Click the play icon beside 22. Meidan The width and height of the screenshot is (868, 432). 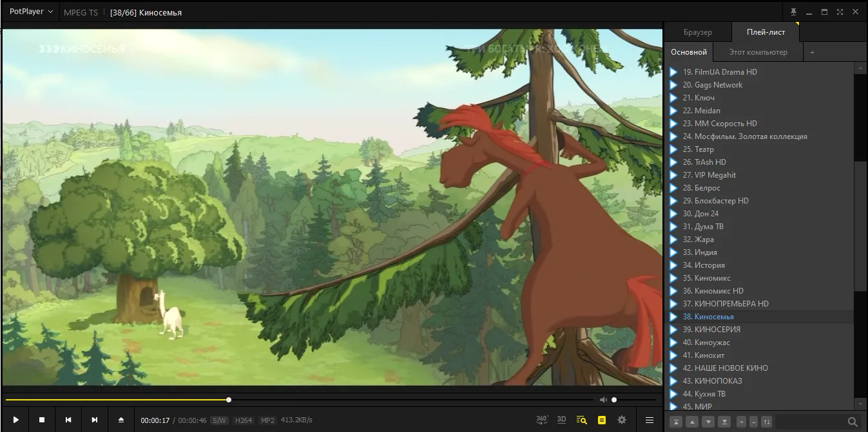tap(673, 111)
